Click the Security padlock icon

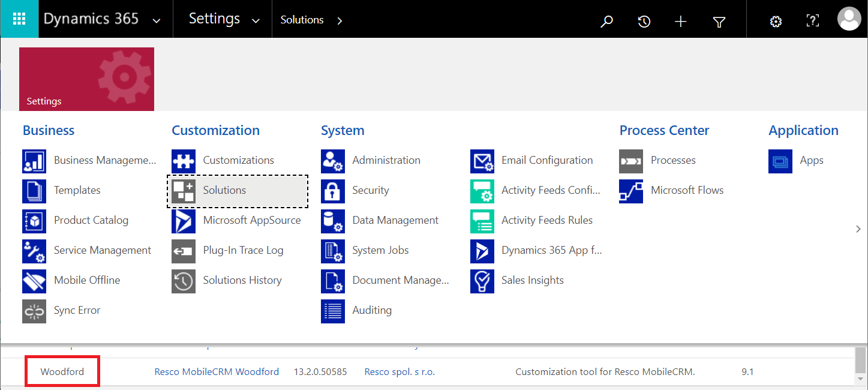(x=332, y=191)
